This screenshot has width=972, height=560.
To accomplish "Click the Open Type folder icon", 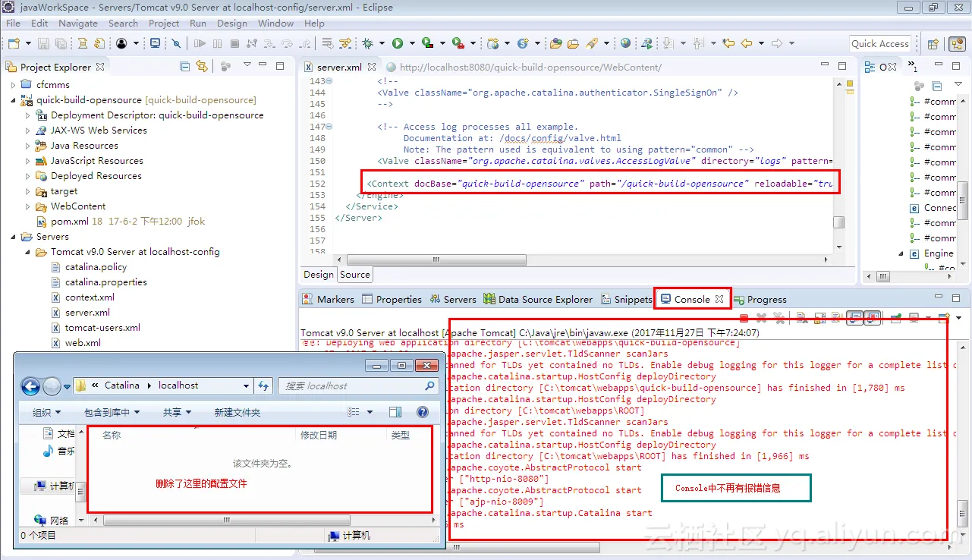I will click(x=556, y=43).
